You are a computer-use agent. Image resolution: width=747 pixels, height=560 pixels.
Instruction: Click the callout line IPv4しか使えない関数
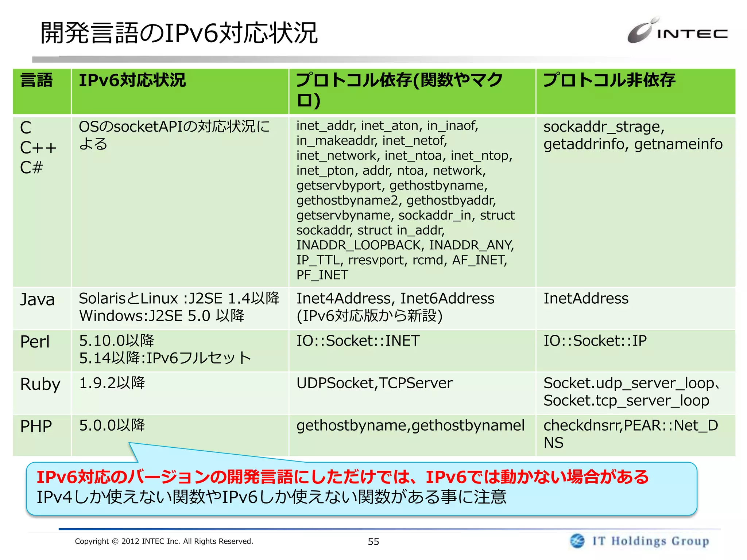point(271,497)
